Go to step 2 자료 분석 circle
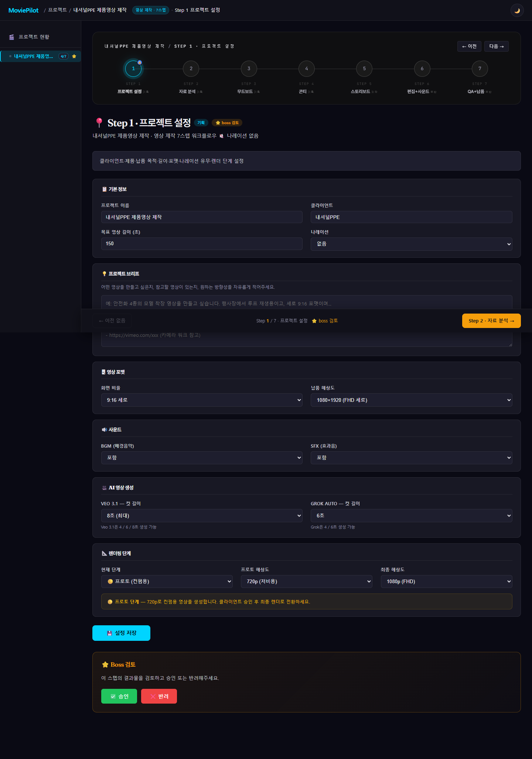This screenshot has height=759, width=532. (x=191, y=68)
